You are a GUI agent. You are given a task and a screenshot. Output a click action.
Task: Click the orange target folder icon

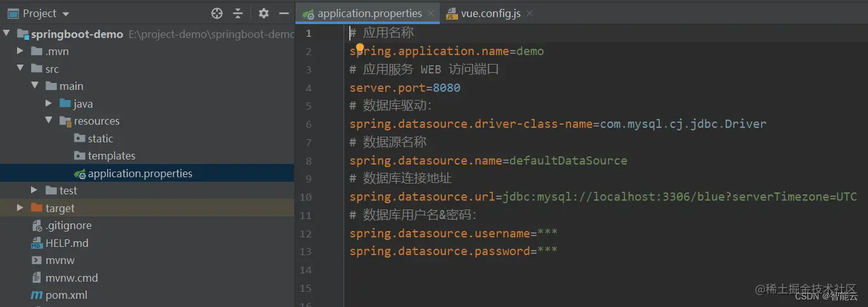point(36,208)
